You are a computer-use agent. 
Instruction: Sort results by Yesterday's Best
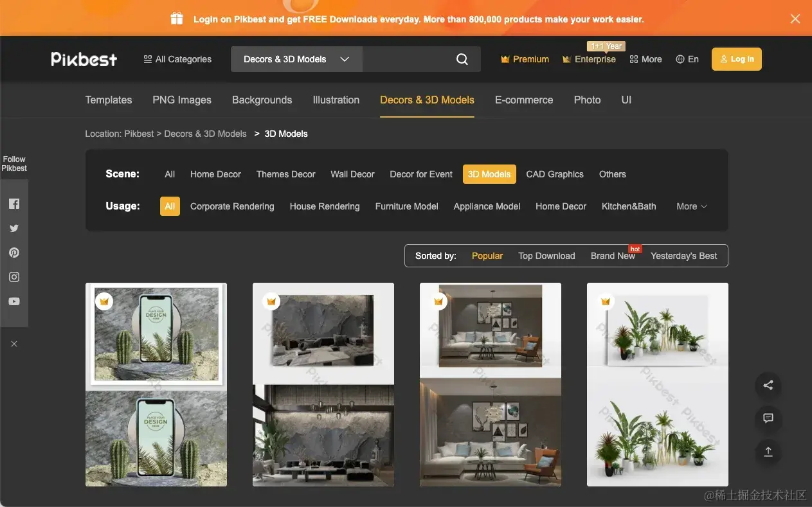tap(683, 256)
